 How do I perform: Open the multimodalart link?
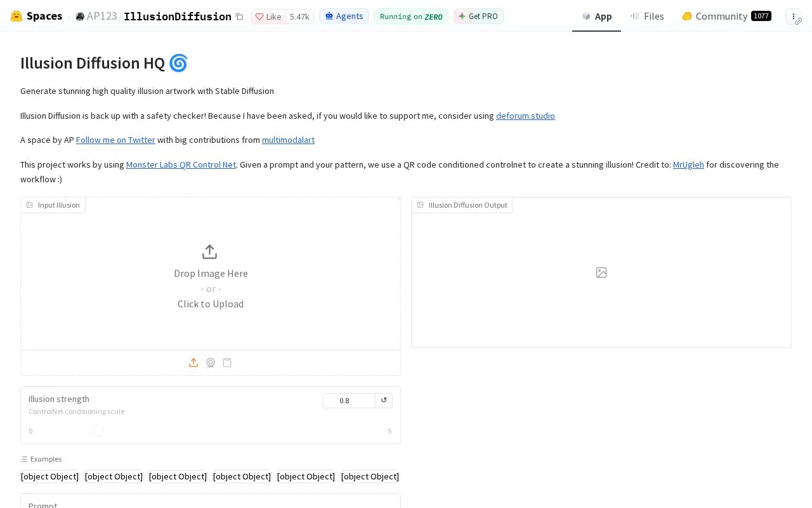tap(288, 140)
